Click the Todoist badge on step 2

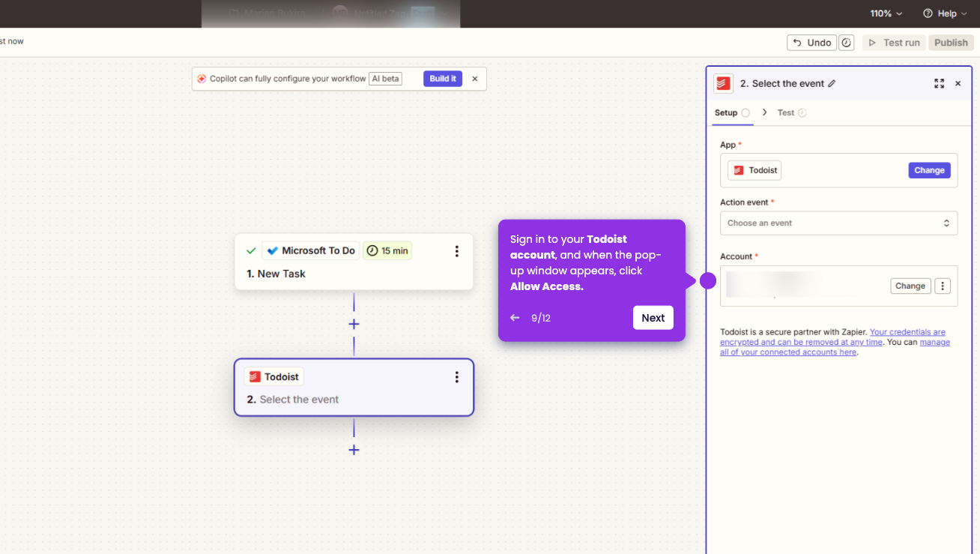(x=274, y=377)
